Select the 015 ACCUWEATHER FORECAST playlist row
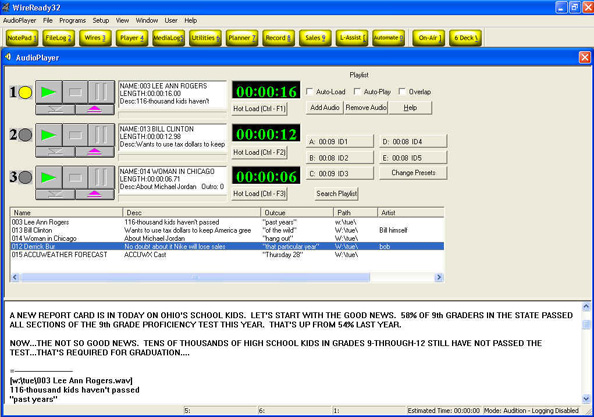The image size is (594, 417). (227, 255)
